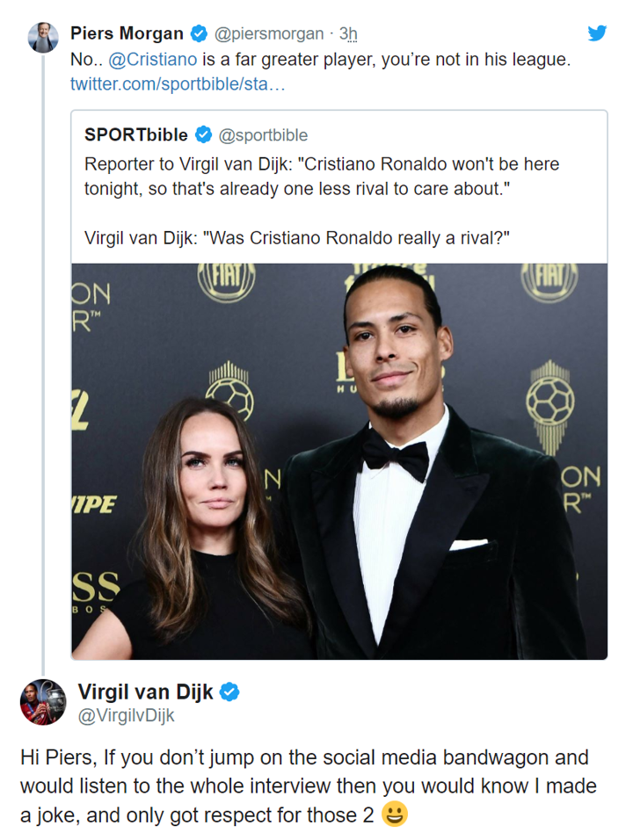Click the @piersmorgan handle
This screenshot has width=633, height=840.
(x=268, y=35)
